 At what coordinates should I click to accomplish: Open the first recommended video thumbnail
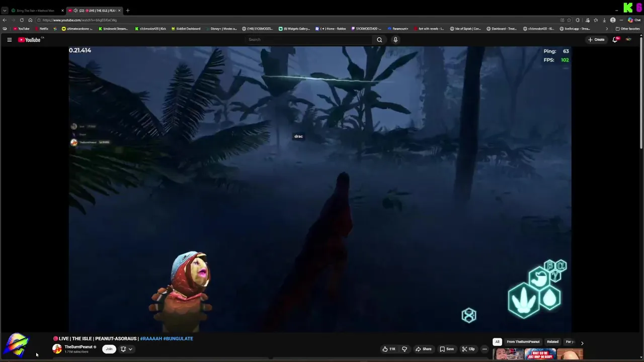click(508, 354)
